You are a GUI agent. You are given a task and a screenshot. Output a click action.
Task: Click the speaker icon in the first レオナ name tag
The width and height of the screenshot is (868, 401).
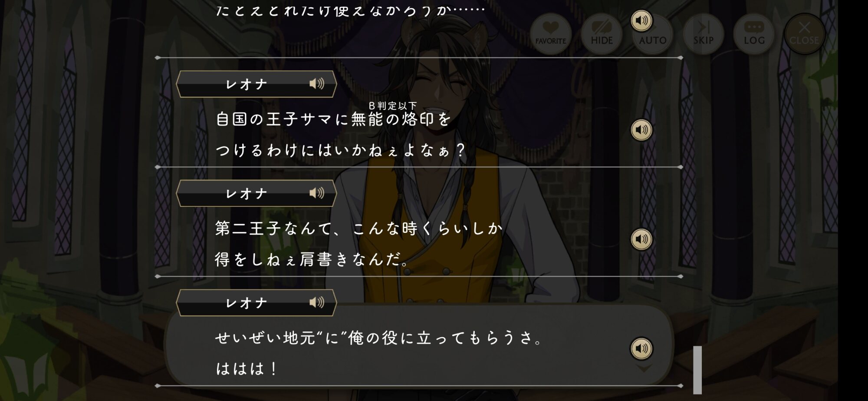[x=317, y=83]
